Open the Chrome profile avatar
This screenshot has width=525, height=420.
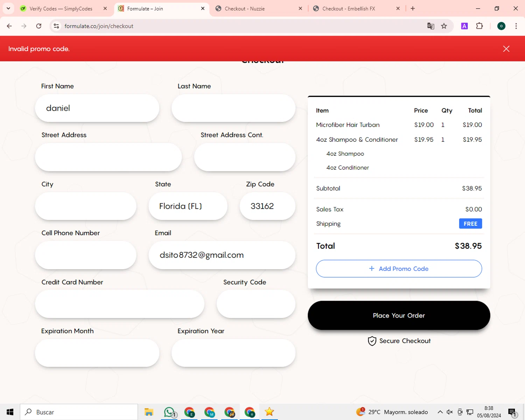pyautogui.click(x=501, y=26)
